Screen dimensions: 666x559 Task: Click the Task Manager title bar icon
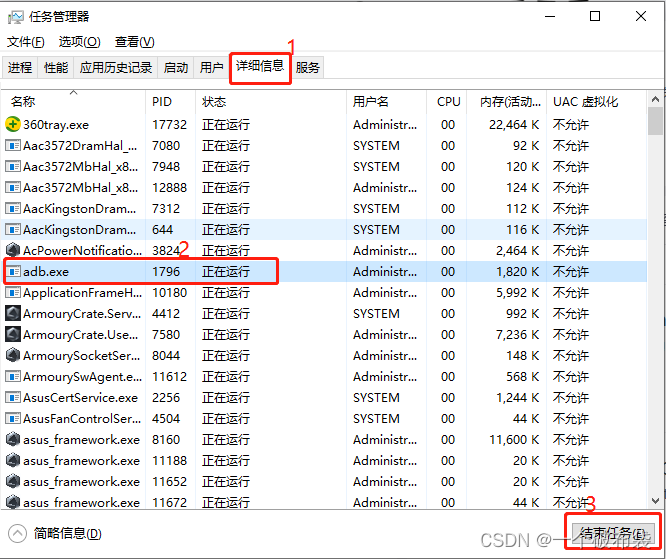pos(16,17)
